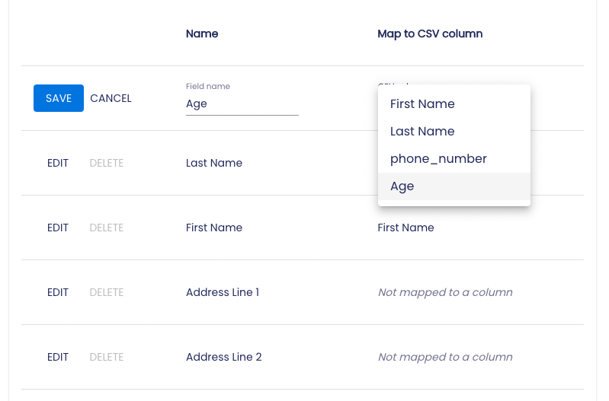The image size is (609, 401).
Task: Click Address Line 2's 'Not mapped to a column' text
Action: click(445, 357)
